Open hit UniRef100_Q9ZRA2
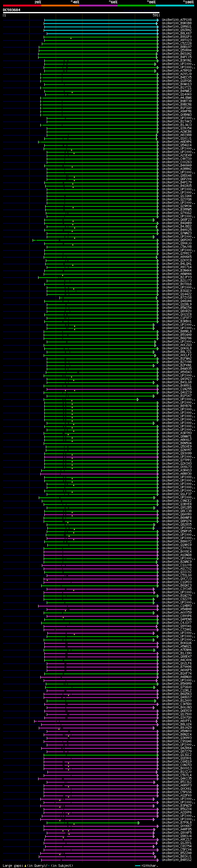The height and width of the screenshot is (868, 197). point(177,30)
